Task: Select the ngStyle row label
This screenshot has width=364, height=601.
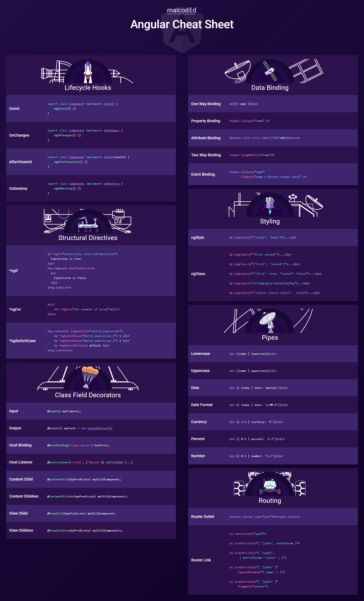Action: point(198,237)
